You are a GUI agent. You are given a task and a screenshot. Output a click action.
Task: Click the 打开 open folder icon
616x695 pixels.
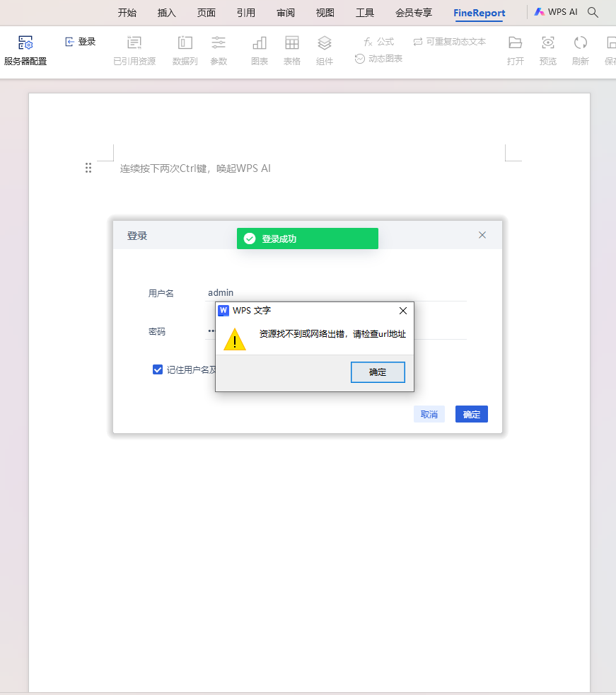coord(515,42)
